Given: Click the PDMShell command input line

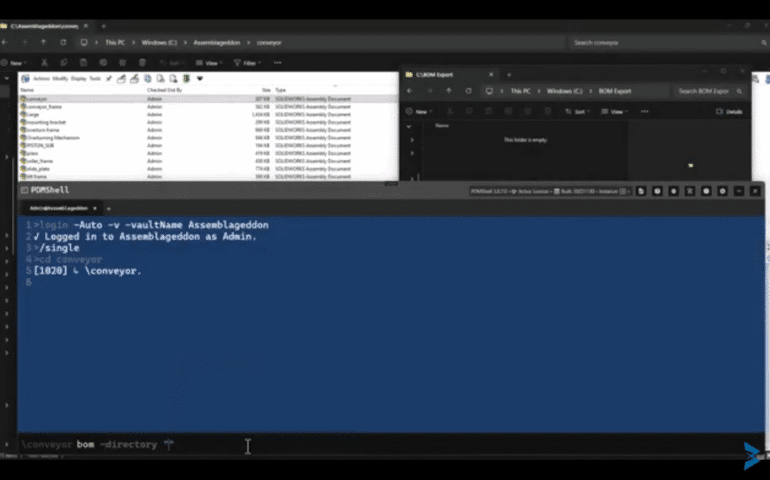Looking at the screenshot, I should [x=390, y=445].
